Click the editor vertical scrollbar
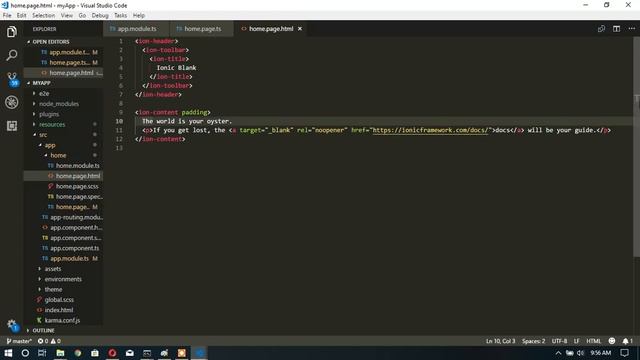Image resolution: width=640 pixels, height=360 pixels. 636,147
